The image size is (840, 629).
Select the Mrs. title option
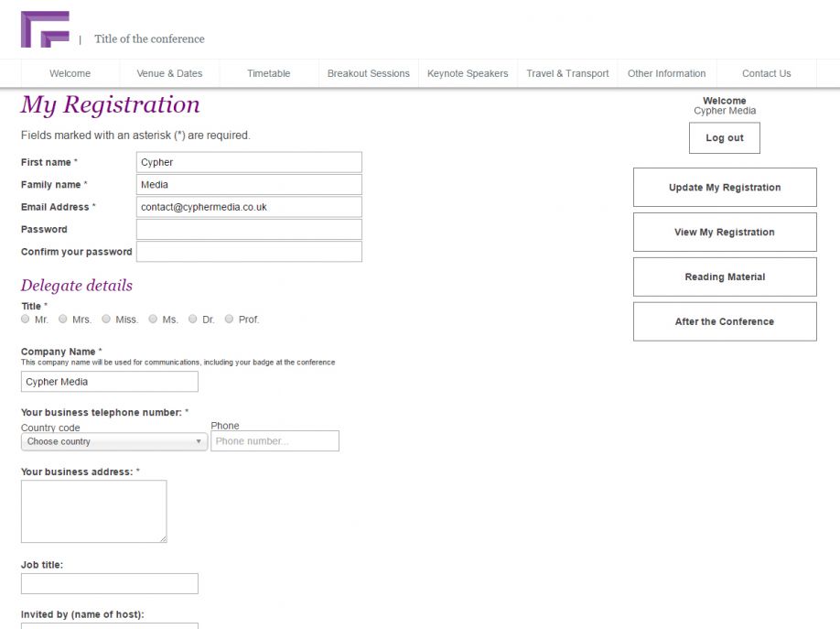point(63,320)
